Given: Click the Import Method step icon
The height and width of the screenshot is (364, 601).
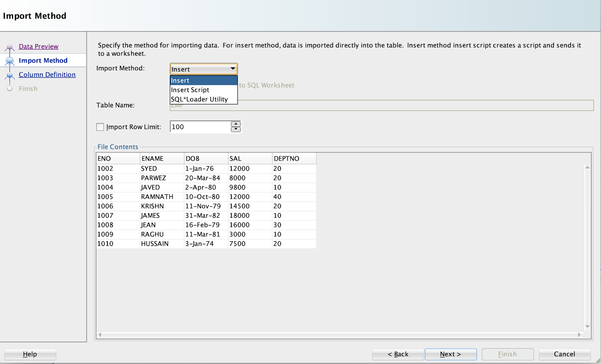Looking at the screenshot, I should coord(10,60).
